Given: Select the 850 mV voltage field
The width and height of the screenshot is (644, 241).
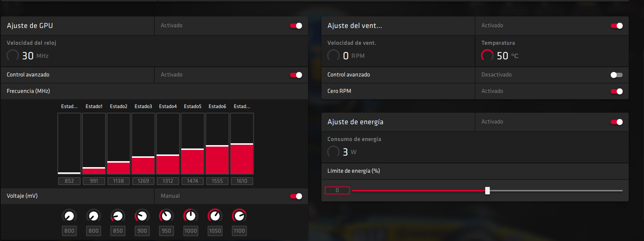Looking at the screenshot, I should [x=118, y=231].
